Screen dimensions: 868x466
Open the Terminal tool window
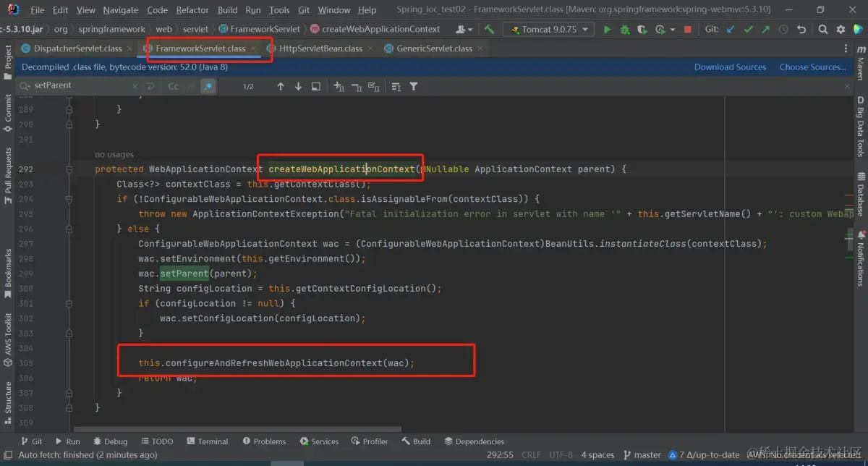[x=207, y=441]
